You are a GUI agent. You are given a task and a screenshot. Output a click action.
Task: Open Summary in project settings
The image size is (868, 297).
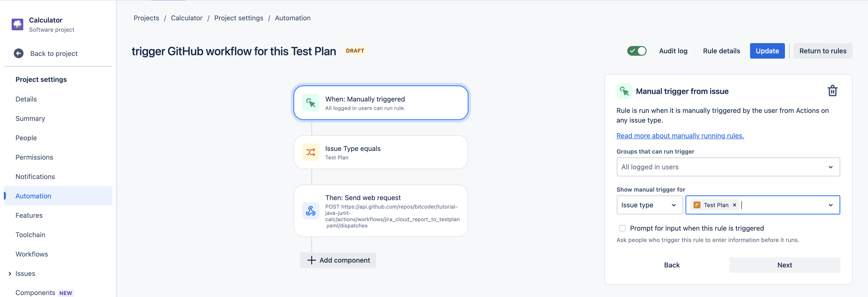point(30,119)
